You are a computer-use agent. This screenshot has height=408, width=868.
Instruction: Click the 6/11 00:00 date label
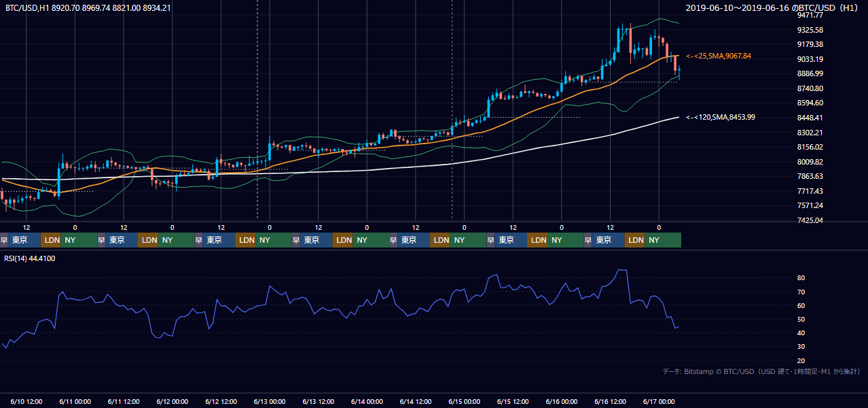75,401
